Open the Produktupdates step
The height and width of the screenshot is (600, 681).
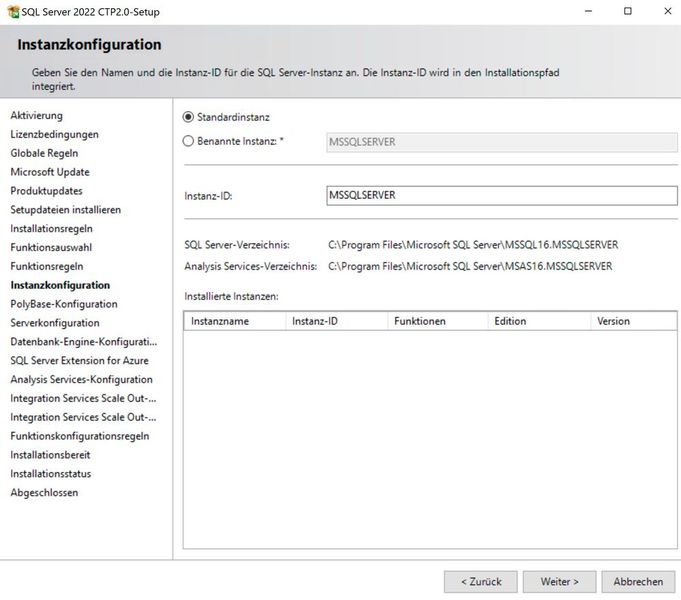[x=46, y=191]
